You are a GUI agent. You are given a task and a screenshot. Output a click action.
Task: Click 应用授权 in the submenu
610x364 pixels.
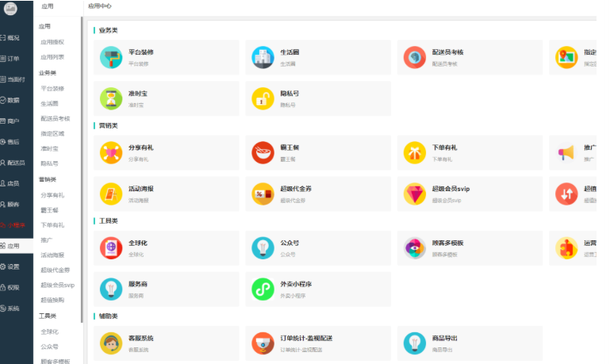(x=52, y=42)
